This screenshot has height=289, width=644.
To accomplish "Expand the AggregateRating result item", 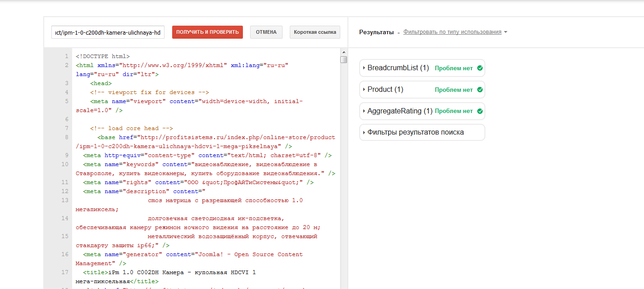I will pos(399,111).
